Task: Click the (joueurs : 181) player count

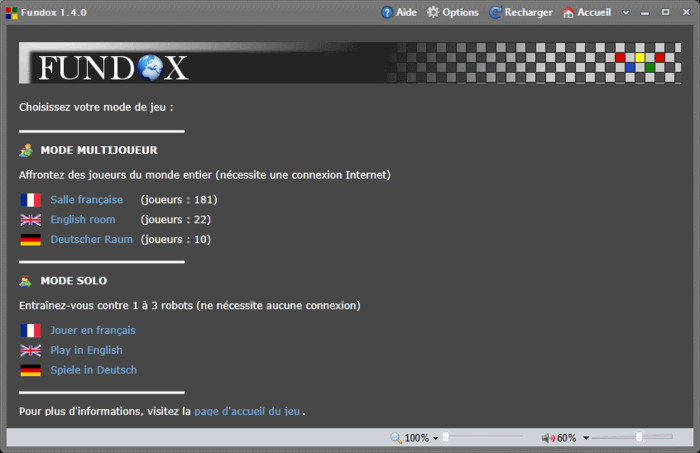Action: [179, 199]
